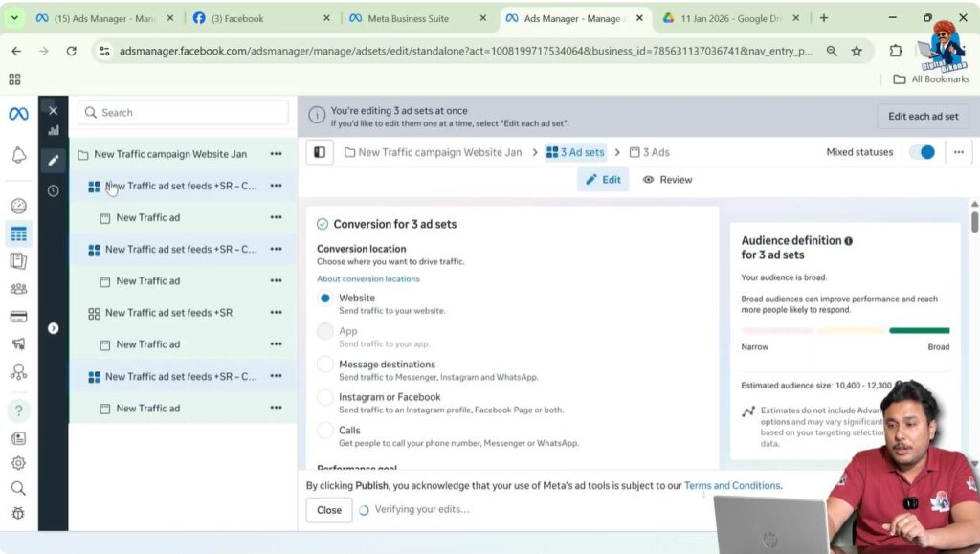Expand the New Traffic campaign Website Jan menu dots

275,154
